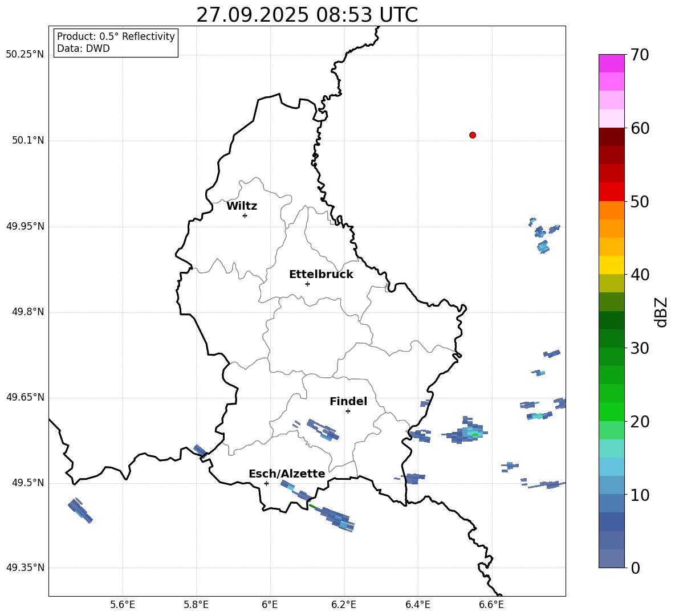The height and width of the screenshot is (616, 675).
Task: Click the 40 value on the colorbar
Action: pos(640,275)
